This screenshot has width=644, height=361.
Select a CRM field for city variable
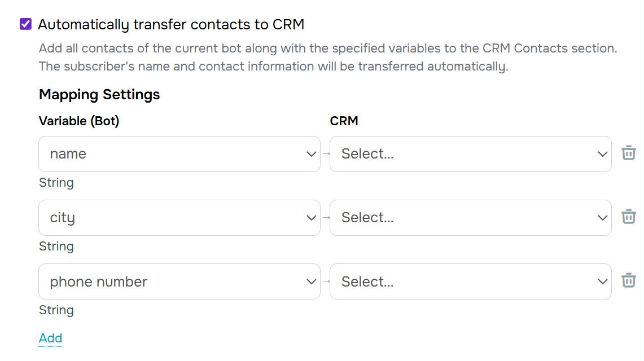point(470,217)
